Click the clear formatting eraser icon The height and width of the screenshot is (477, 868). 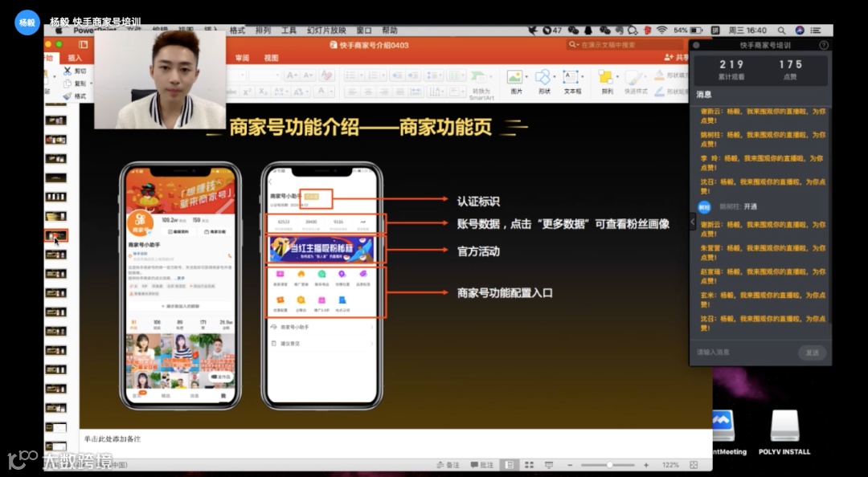(x=326, y=75)
